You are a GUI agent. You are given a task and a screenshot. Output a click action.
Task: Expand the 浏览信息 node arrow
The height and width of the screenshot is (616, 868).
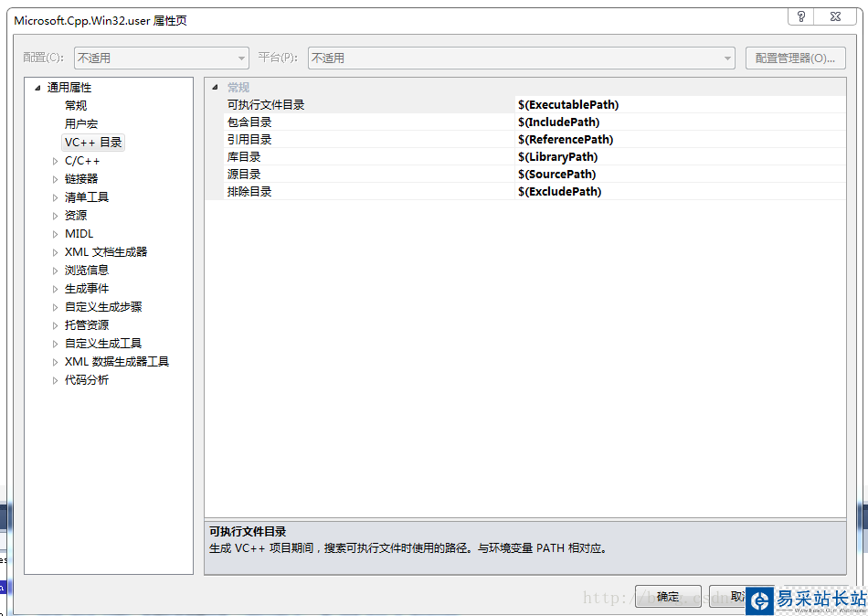click(55, 271)
